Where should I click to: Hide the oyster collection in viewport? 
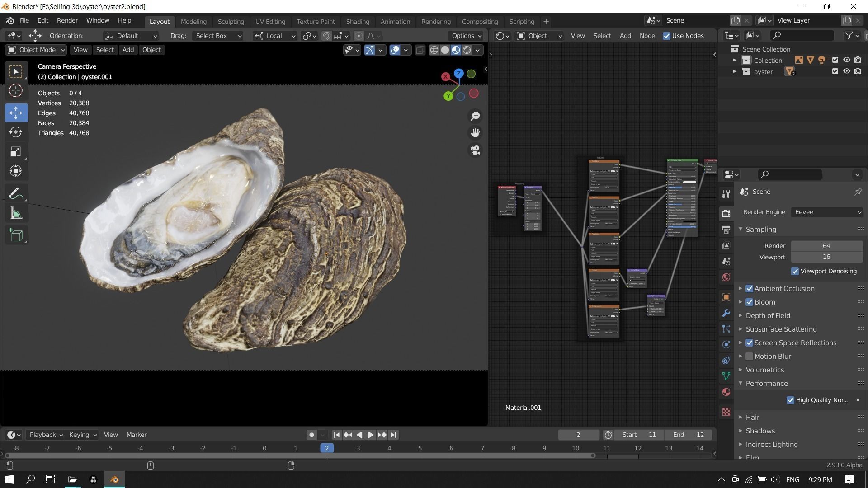click(x=846, y=71)
